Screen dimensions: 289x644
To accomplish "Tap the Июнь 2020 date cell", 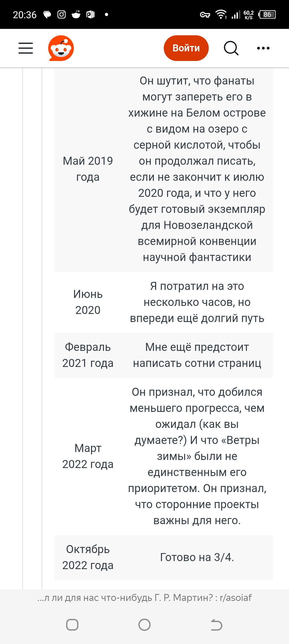I will tap(88, 302).
